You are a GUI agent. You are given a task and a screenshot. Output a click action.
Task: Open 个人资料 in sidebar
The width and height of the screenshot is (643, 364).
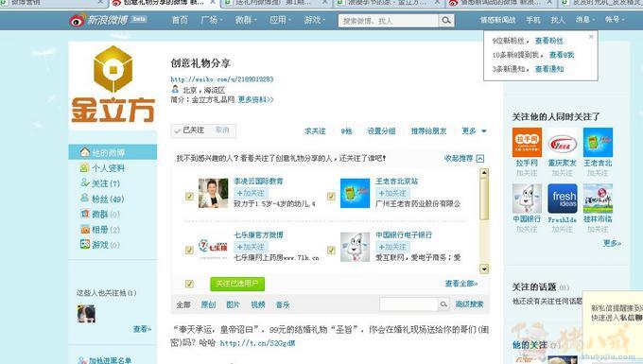(x=102, y=168)
